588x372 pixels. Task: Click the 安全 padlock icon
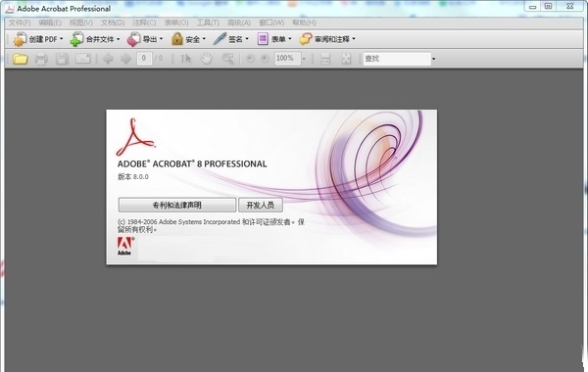click(x=176, y=39)
